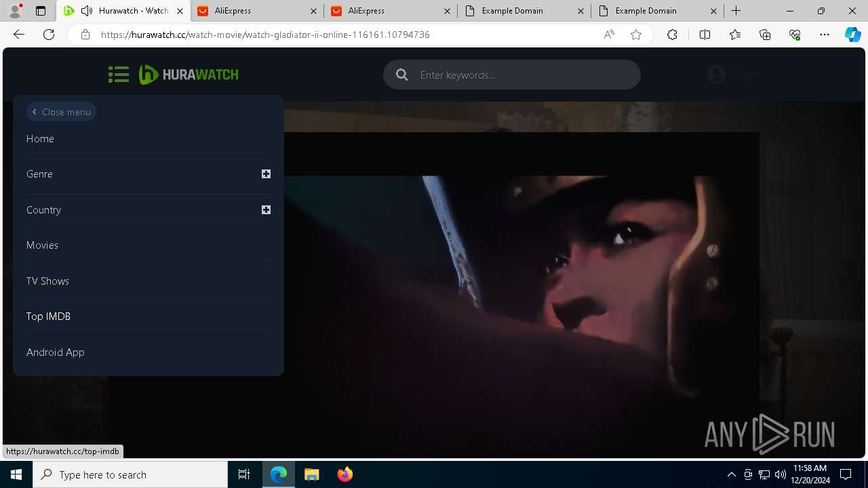Open the Top IMDB link

48,317
